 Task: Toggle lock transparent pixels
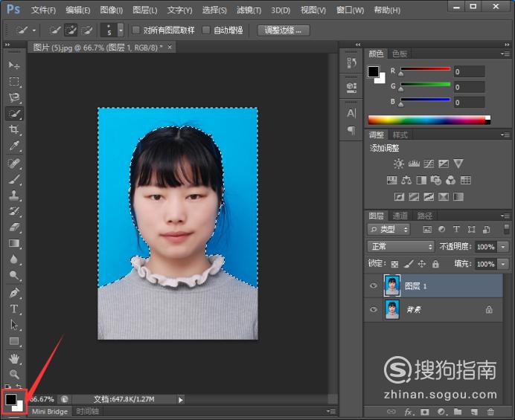[x=394, y=264]
